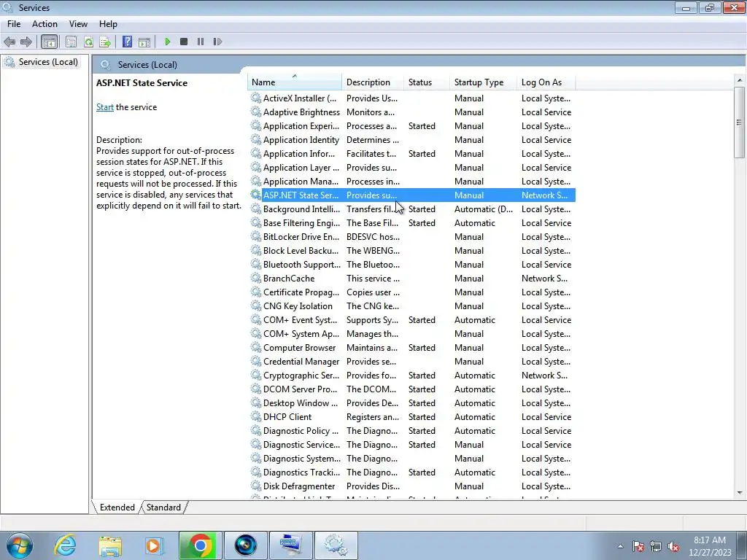
Task: Click the vertical scrollbar thumb of services list
Action: pos(740,122)
